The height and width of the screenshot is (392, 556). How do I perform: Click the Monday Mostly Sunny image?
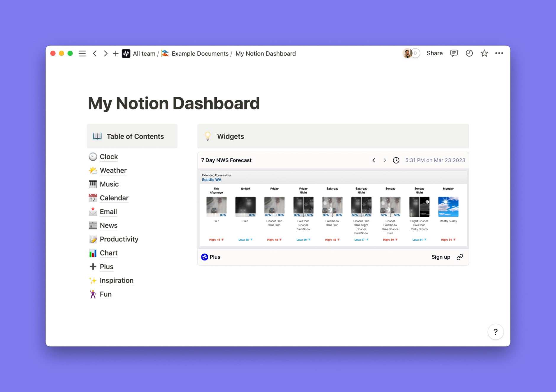448,207
